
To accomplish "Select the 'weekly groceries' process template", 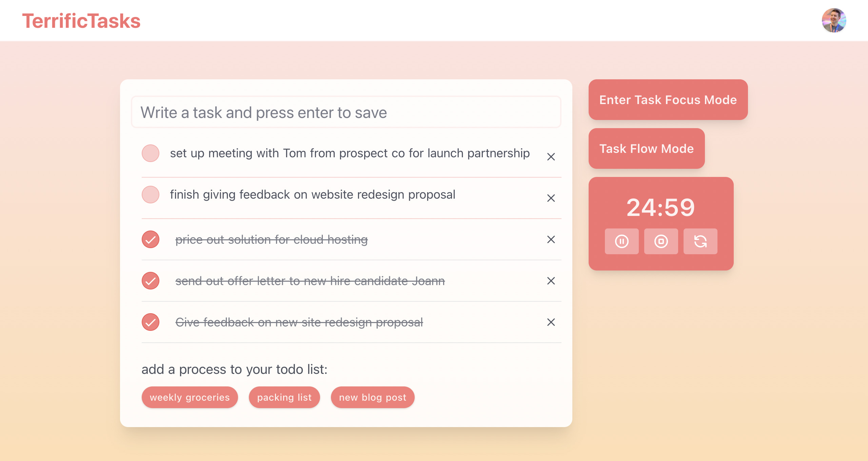I will click(x=190, y=397).
